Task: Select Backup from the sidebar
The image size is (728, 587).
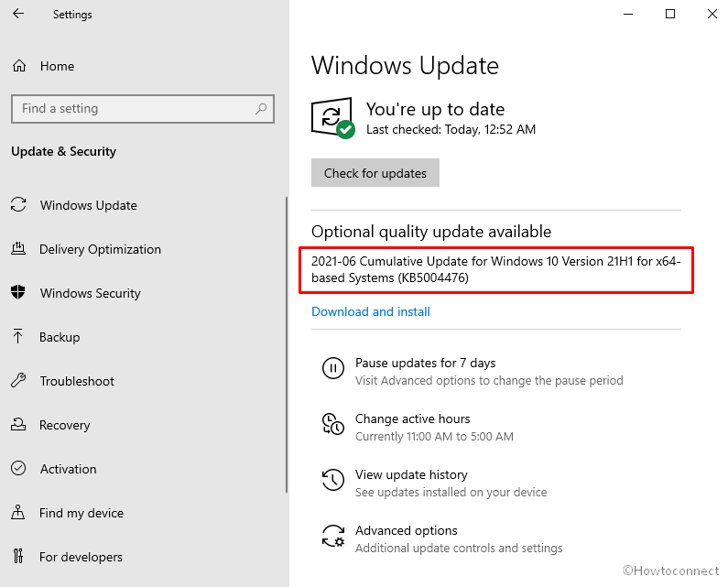Action: (60, 337)
